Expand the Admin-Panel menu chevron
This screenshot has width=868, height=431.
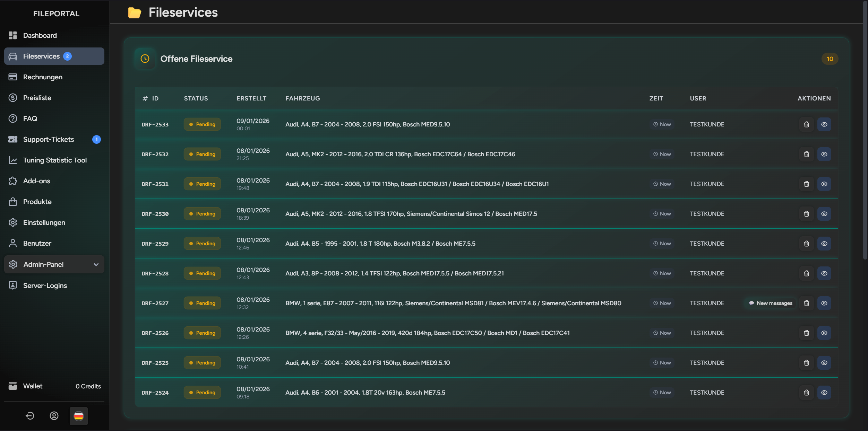[96, 264]
